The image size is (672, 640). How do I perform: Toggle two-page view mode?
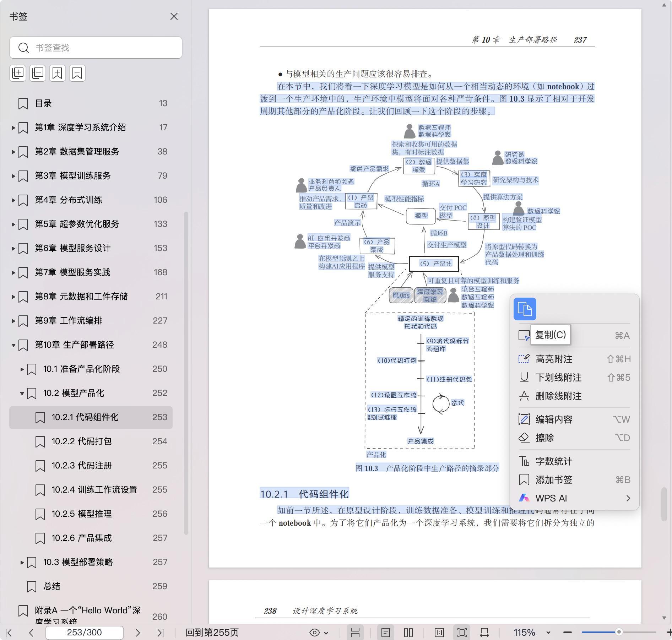click(408, 633)
